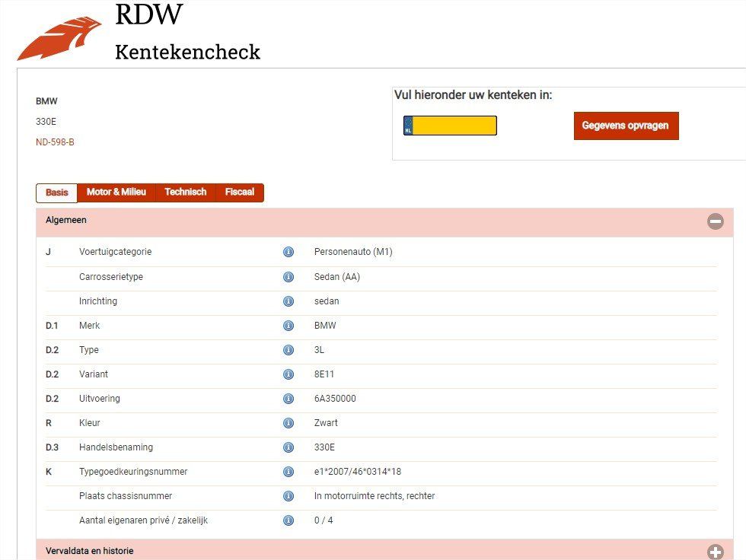This screenshot has width=746, height=560.
Task: Select Uitvoering value 6A350000
Action: 335,399
